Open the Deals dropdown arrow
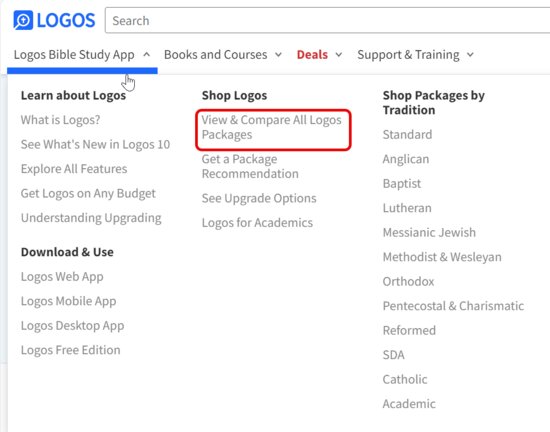Image resolution: width=550 pixels, height=432 pixels. [338, 55]
